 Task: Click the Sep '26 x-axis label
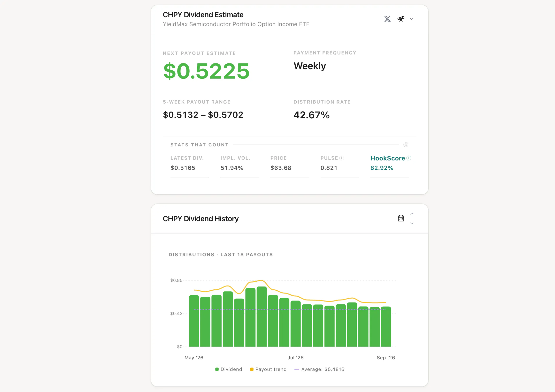click(386, 357)
